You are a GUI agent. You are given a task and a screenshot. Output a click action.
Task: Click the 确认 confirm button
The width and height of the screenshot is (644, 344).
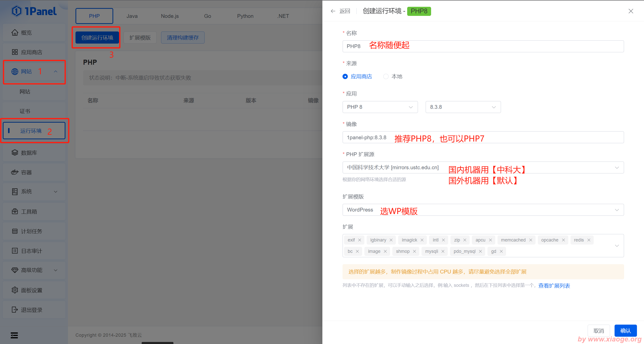click(x=625, y=331)
